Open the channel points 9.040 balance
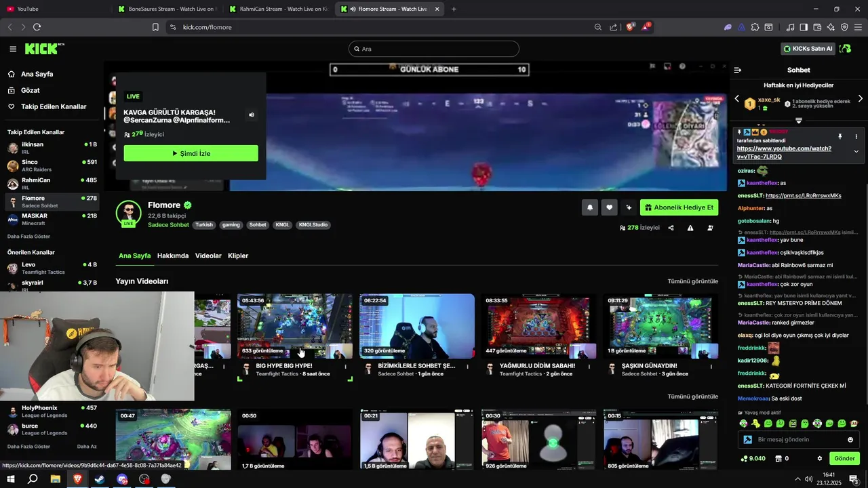 (x=753, y=459)
